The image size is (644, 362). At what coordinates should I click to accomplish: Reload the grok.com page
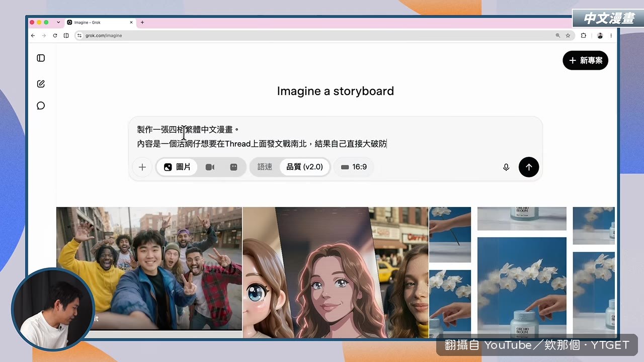[x=55, y=36]
